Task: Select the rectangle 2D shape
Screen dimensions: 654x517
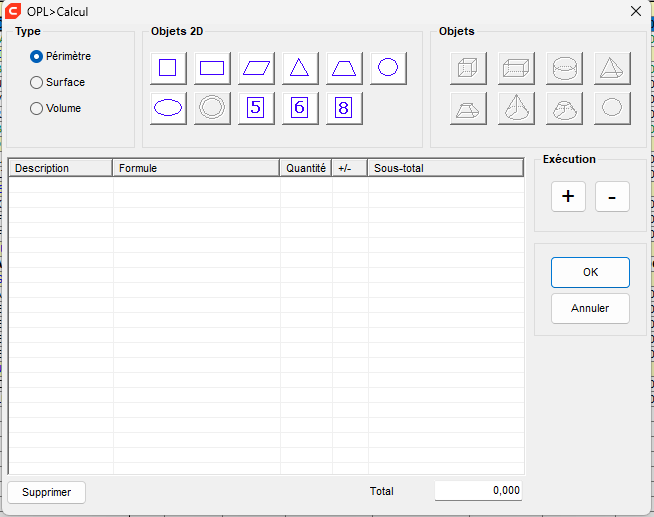Action: [212, 68]
